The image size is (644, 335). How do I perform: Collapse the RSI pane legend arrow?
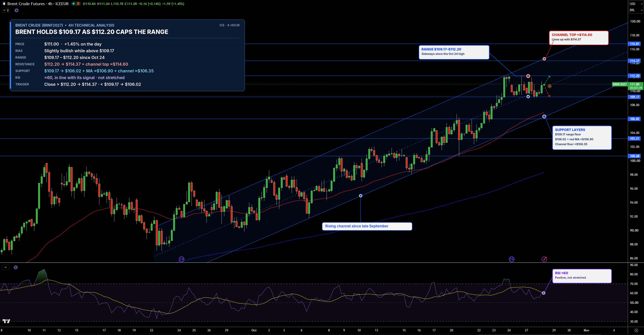5,267
